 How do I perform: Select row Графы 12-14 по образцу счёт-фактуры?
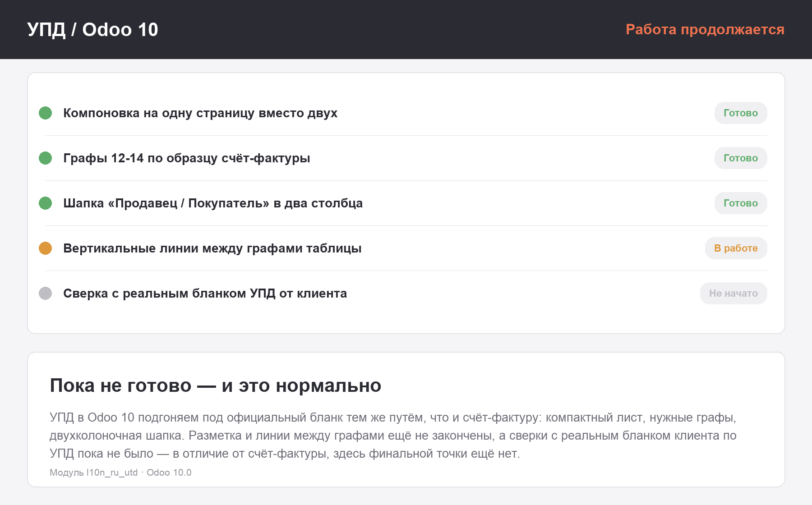tap(406, 158)
